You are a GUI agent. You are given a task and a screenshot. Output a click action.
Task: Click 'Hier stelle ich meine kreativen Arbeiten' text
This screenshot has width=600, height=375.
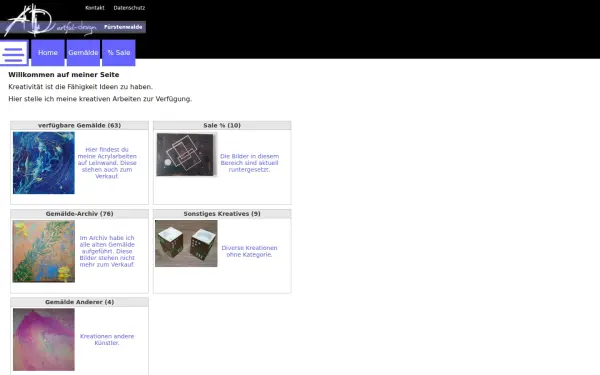100,99
